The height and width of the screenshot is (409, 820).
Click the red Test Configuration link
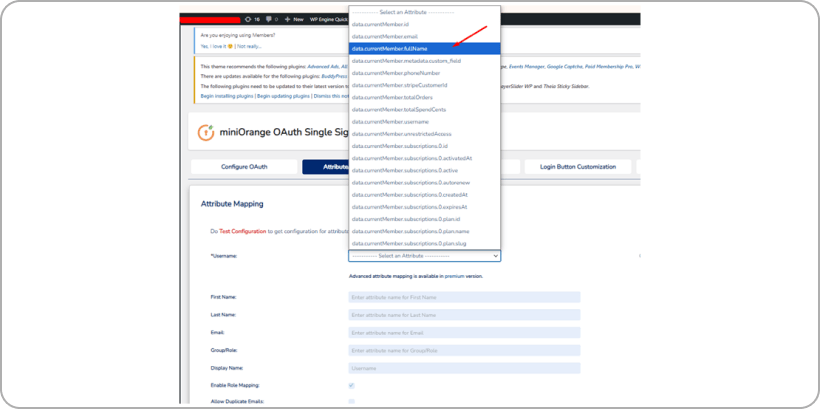click(242, 231)
